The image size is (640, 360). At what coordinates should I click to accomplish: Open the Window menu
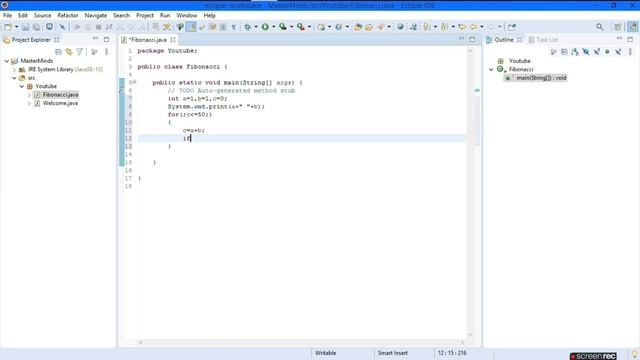click(187, 16)
